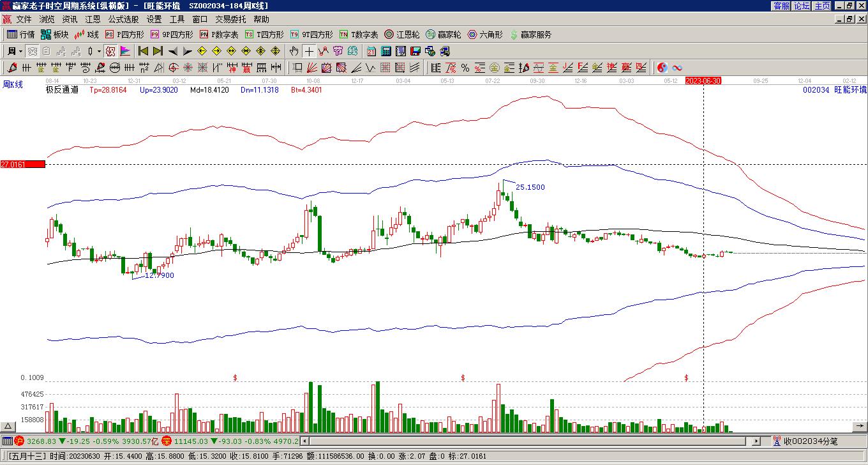Click the 27.0161 red price label
The image size is (868, 465).
coord(23,164)
